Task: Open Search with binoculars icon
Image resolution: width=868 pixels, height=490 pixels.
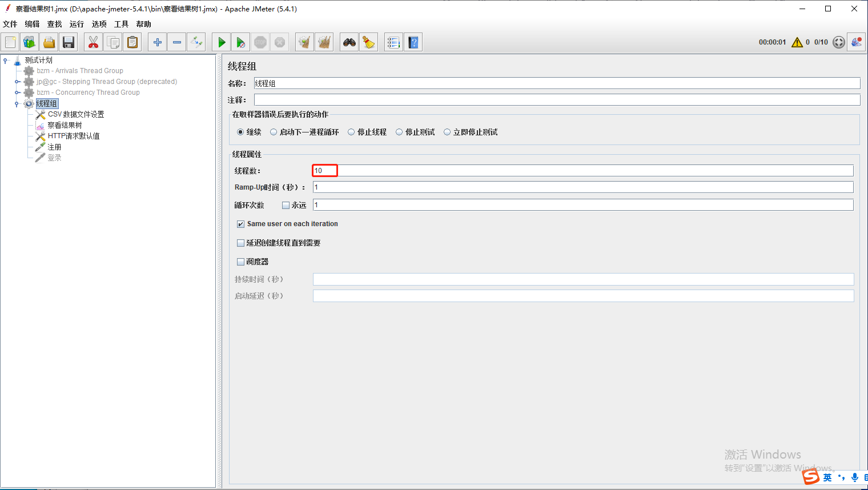Action: click(349, 42)
